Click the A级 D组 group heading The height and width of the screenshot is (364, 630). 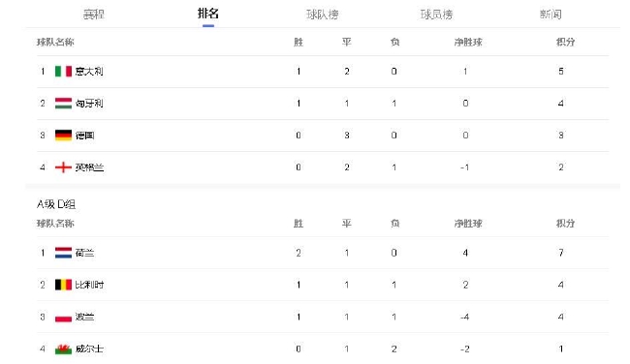(x=56, y=204)
